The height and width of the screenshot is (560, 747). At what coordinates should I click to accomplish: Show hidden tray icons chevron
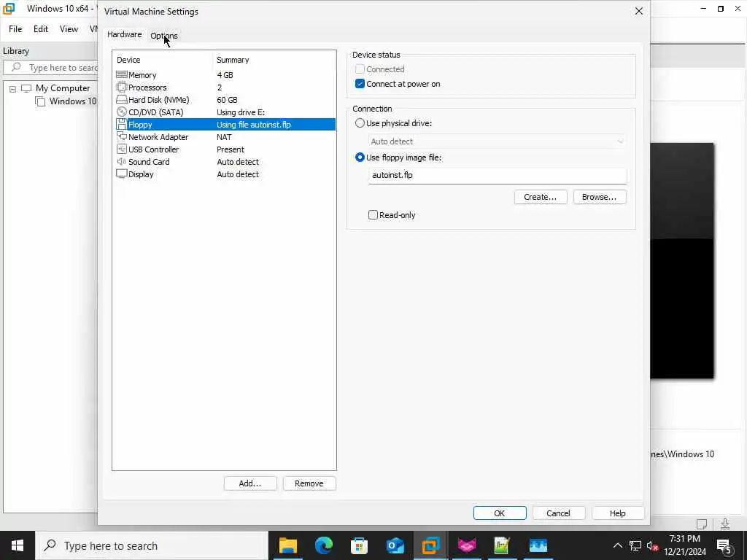pyautogui.click(x=617, y=545)
